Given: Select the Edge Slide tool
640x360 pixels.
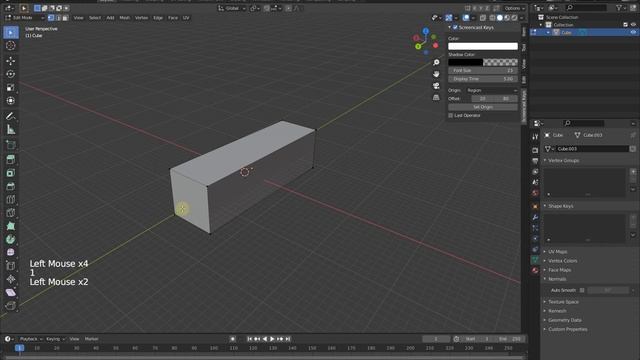Looking at the screenshot, I should tap(11, 266).
